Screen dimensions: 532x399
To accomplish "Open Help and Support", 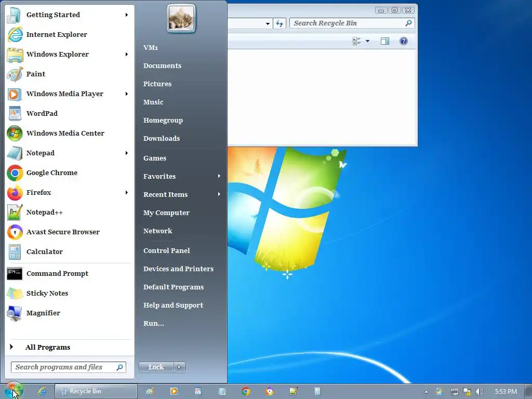I will click(x=173, y=305).
